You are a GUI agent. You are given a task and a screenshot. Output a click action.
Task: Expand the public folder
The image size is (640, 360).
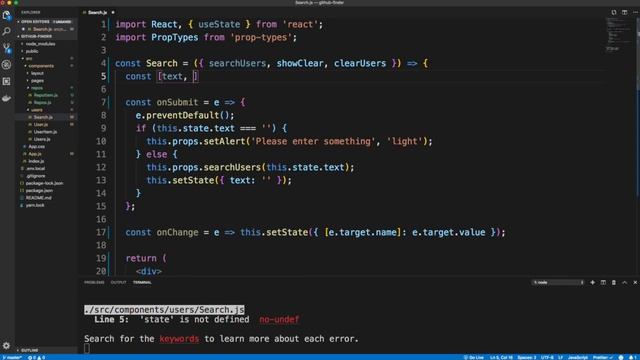(32, 51)
